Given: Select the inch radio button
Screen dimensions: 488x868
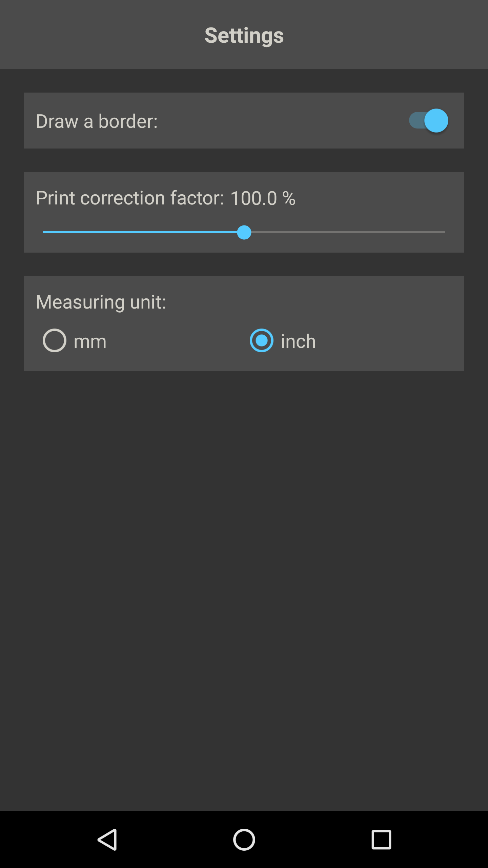Looking at the screenshot, I should coord(261,340).
